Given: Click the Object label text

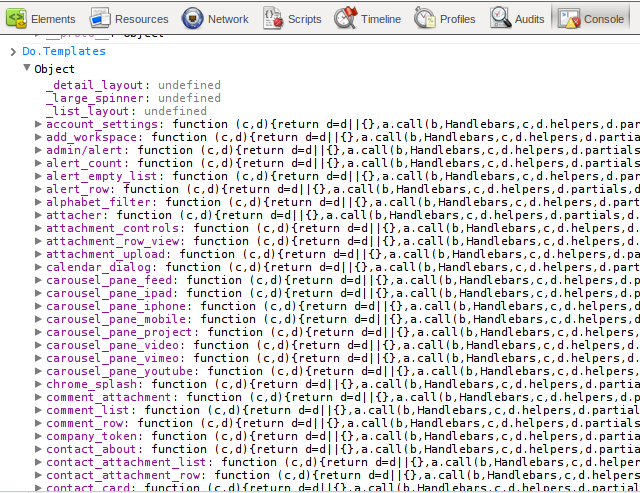Looking at the screenshot, I should point(54,69).
